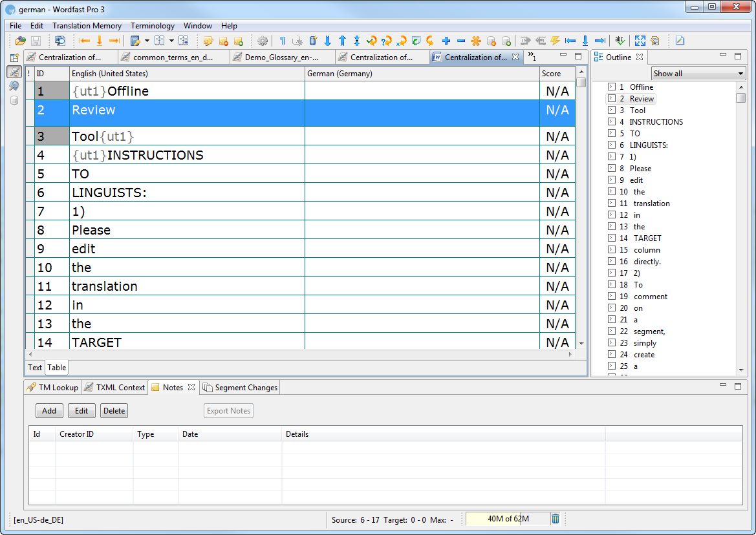Click the Export Notes button

pyautogui.click(x=228, y=411)
